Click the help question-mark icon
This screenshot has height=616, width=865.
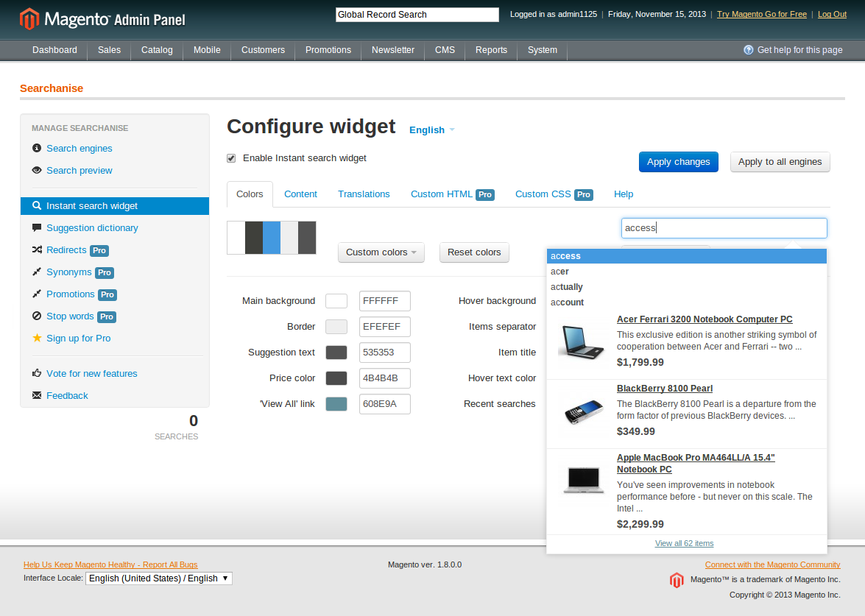(x=748, y=49)
